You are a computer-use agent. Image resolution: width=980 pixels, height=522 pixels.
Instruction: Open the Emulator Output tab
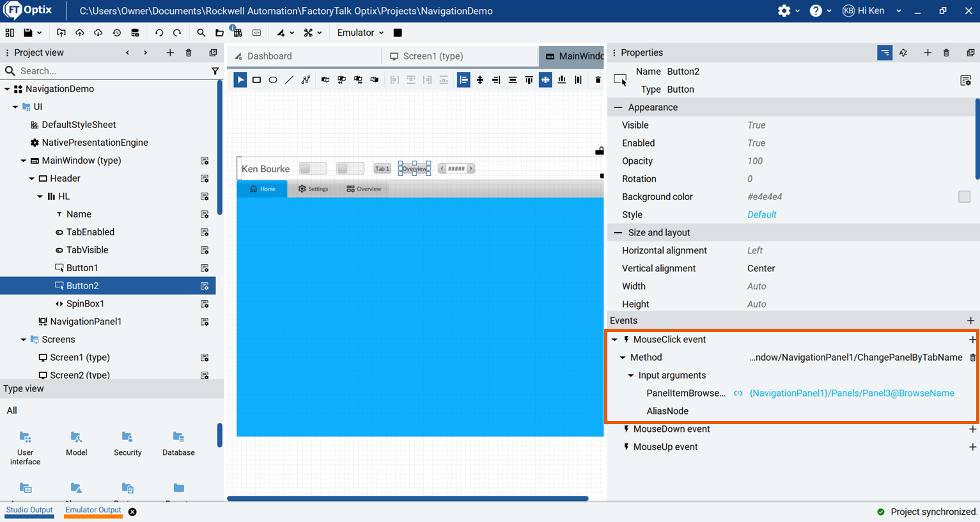pos(93,510)
